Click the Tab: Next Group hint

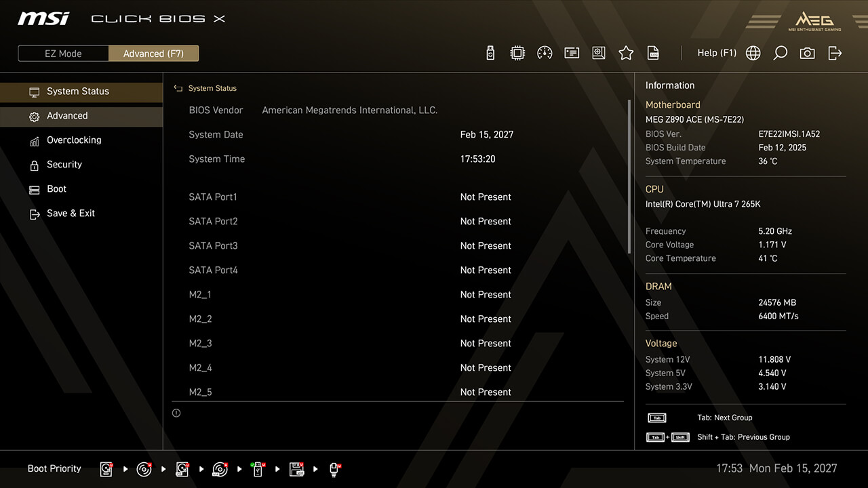pos(724,418)
